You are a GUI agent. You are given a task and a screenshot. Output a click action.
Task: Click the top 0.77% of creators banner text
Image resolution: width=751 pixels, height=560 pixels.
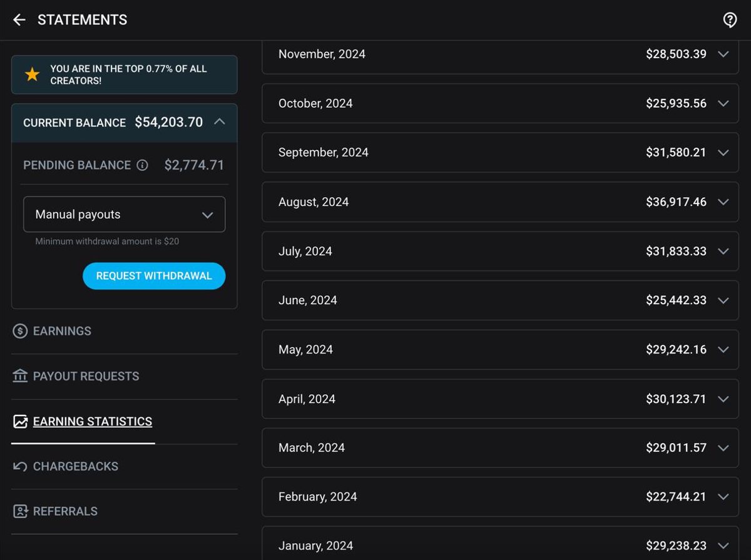point(128,75)
